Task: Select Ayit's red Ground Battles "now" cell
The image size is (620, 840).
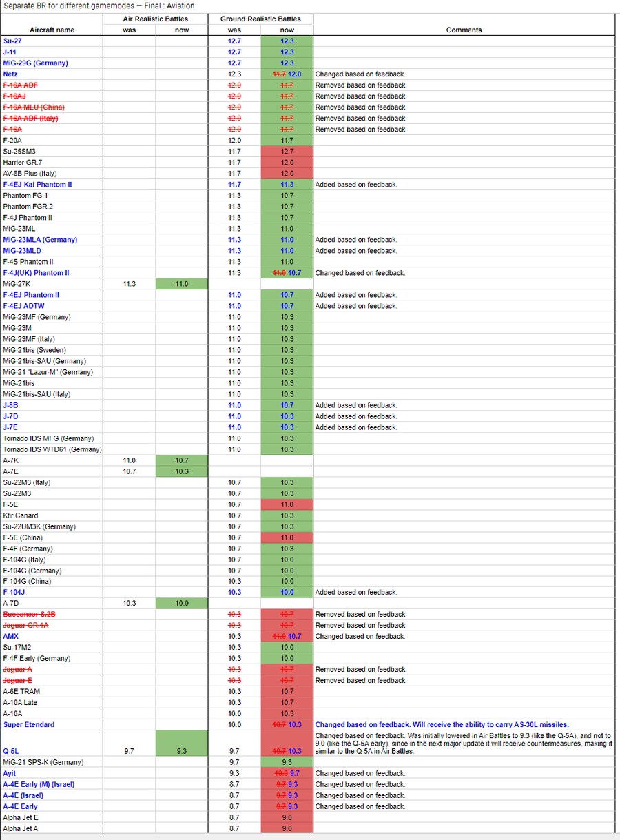Action: point(287,774)
